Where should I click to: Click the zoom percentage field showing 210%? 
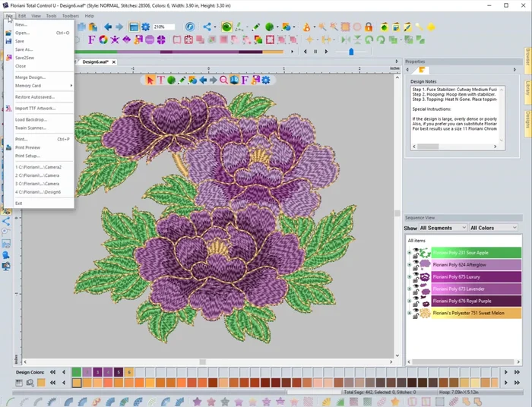[x=163, y=27]
